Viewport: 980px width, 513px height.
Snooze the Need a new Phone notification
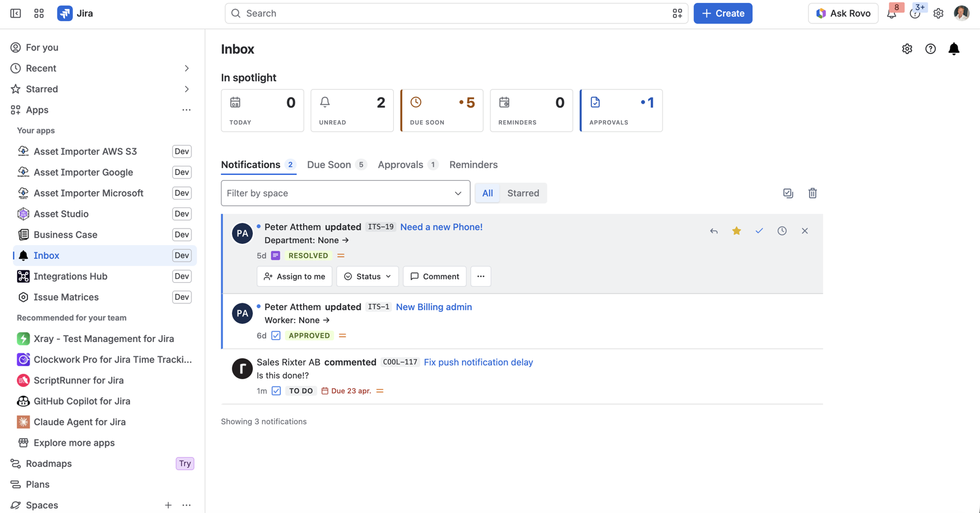coord(782,231)
